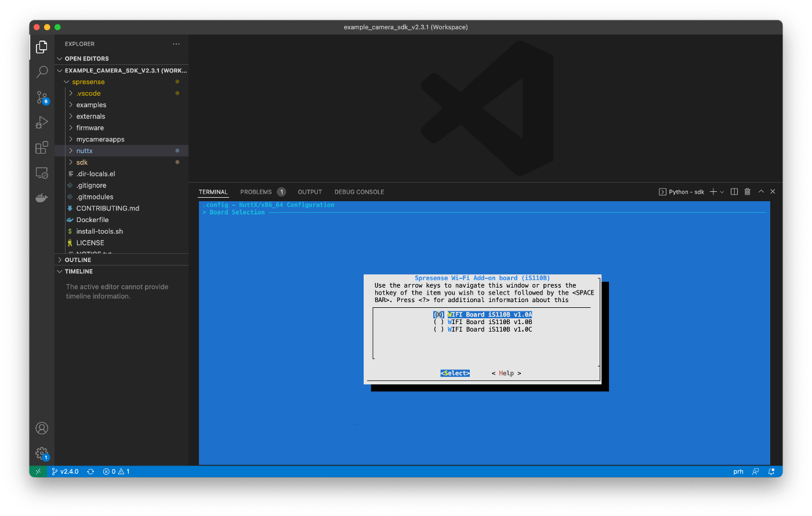This screenshot has width=812, height=516.
Task: Switch to the TERMINAL tab
Action: click(213, 192)
